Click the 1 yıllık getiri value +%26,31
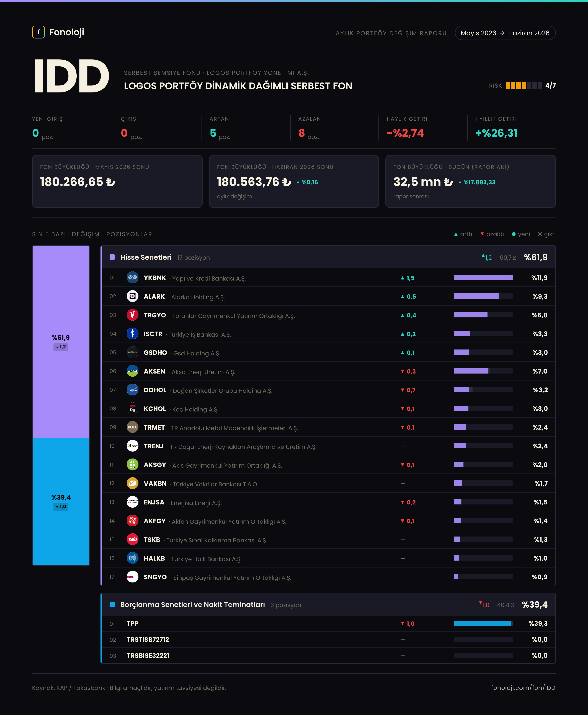Screen dimensions: 588x715 point(497,133)
